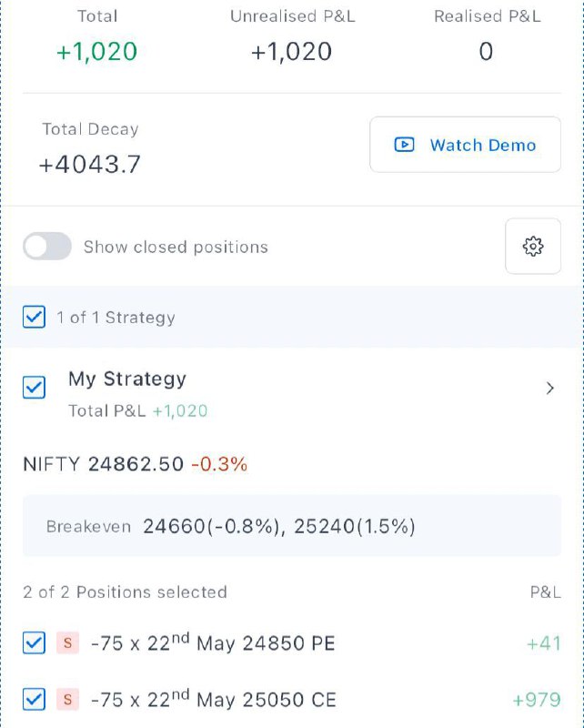584x728 pixels.
Task: Uncheck the My Strategy checkbox
Action: [x=34, y=388]
